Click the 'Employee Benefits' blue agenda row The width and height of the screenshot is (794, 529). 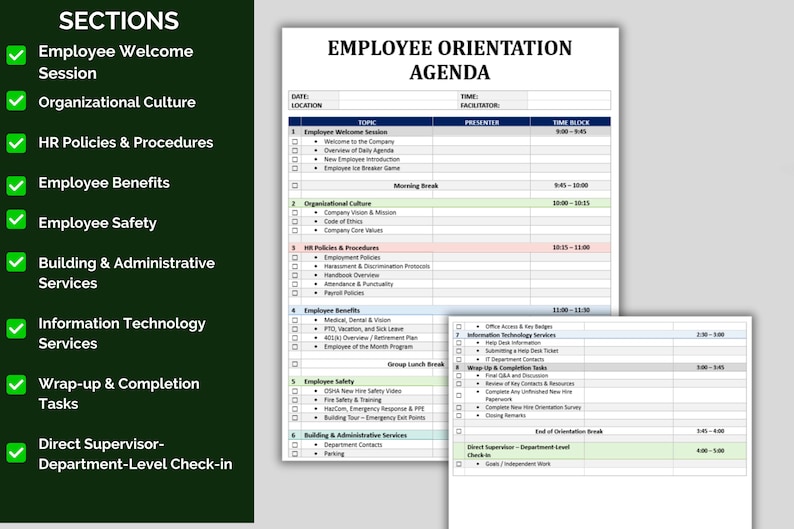tap(450, 310)
